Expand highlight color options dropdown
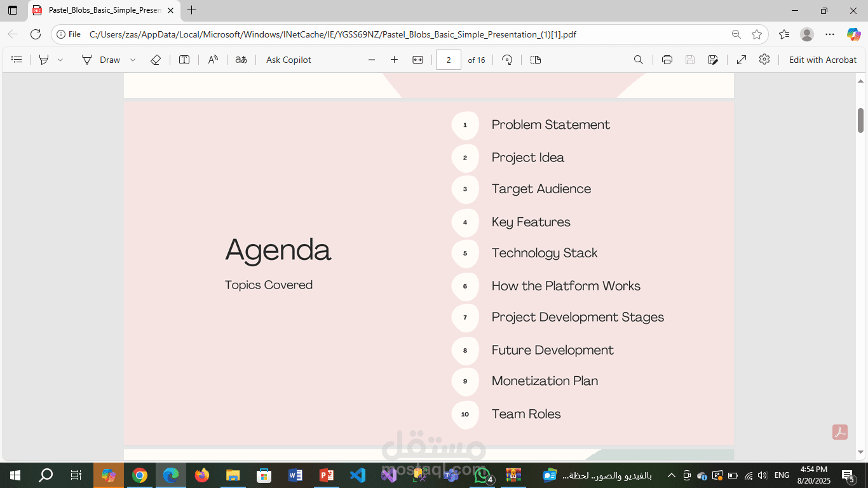This screenshot has width=868, height=488. (60, 60)
